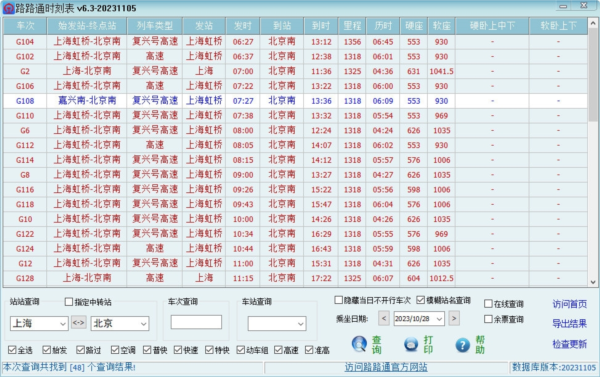Image resolution: width=600 pixels, height=377 pixels.
Task: Open the 2023/10/28 date dropdown
Action: click(439, 318)
